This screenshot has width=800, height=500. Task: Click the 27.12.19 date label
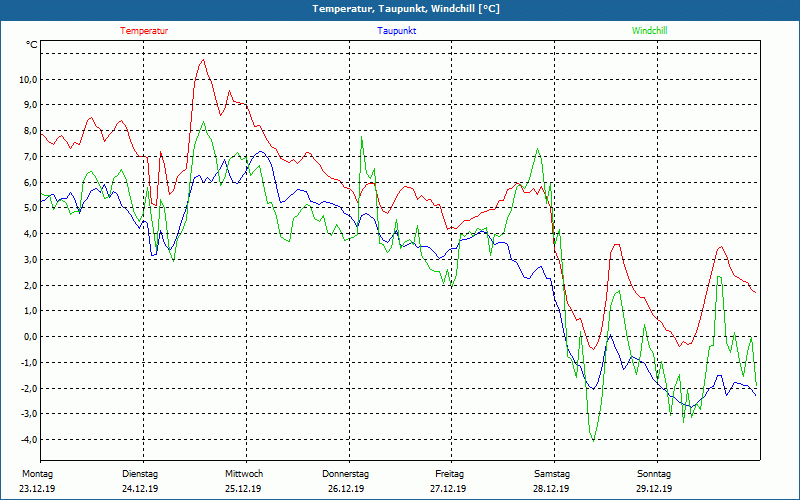click(x=448, y=489)
